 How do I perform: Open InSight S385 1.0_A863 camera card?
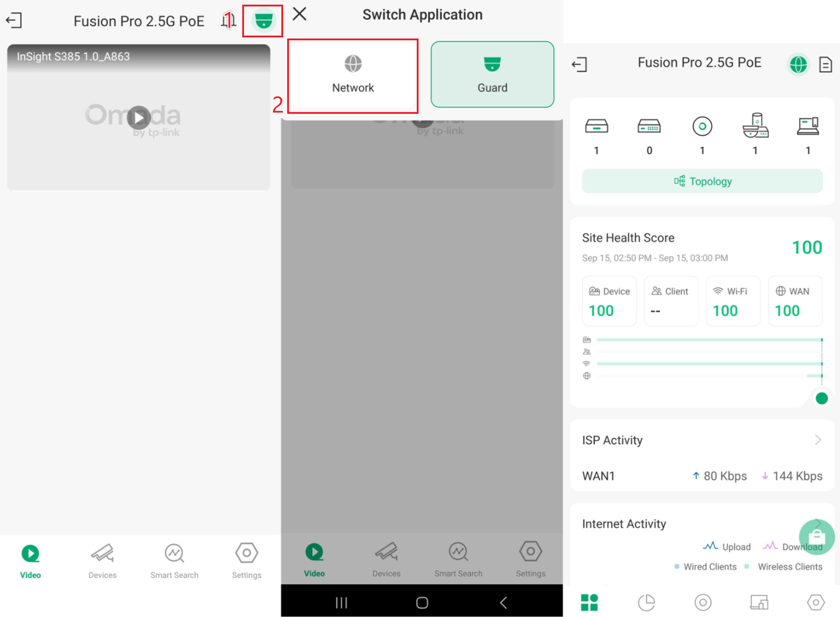tap(139, 117)
